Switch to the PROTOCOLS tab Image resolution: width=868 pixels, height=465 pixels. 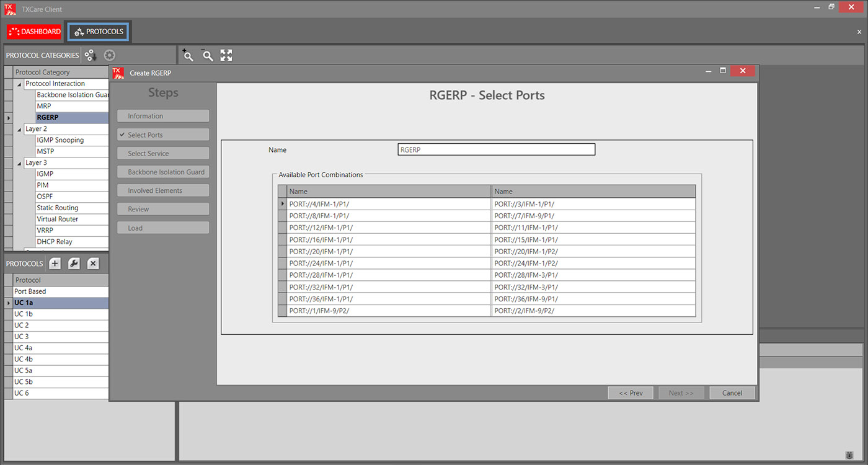(98, 32)
